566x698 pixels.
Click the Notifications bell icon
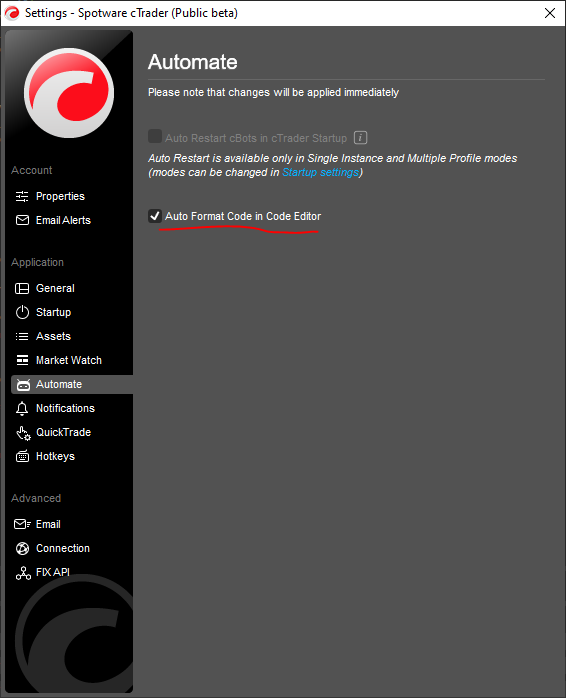pos(22,409)
